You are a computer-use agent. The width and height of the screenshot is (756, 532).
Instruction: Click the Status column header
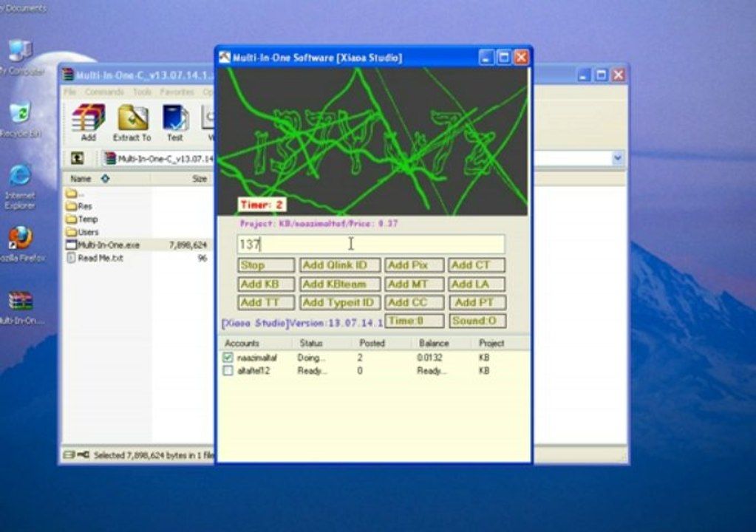[321, 343]
